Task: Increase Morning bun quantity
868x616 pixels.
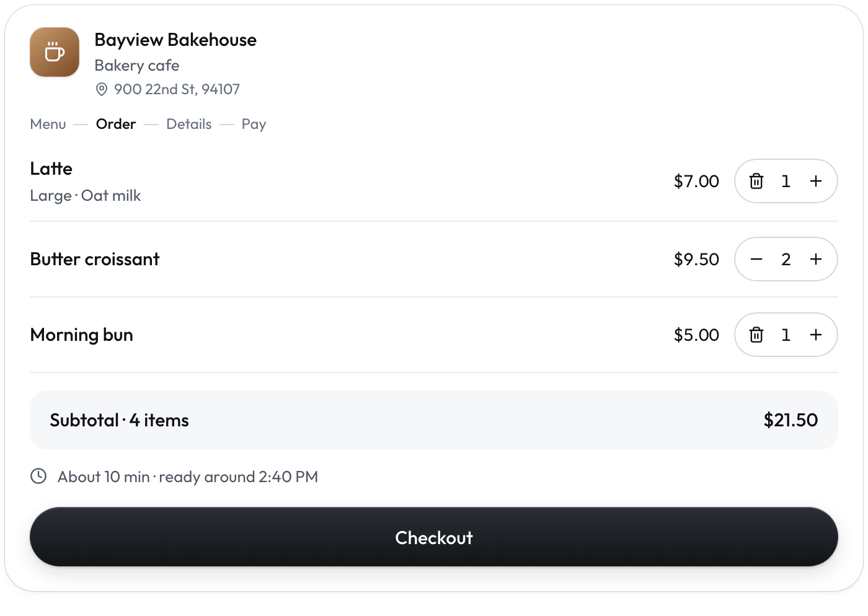Action: [816, 335]
